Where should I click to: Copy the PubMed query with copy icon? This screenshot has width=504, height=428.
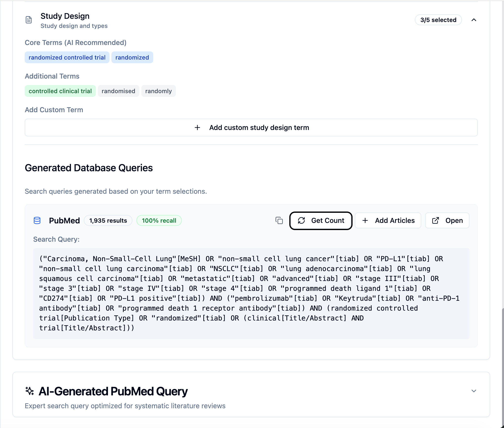coord(279,220)
